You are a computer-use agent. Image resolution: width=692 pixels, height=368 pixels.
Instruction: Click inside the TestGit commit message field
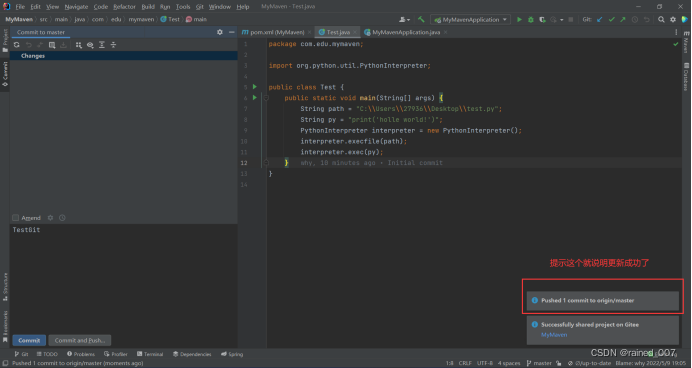point(124,278)
